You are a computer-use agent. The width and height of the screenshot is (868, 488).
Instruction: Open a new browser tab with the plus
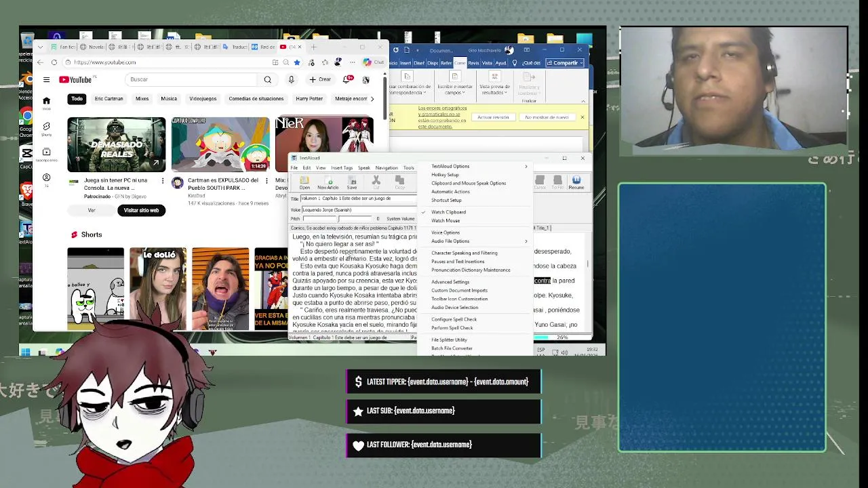tap(313, 47)
